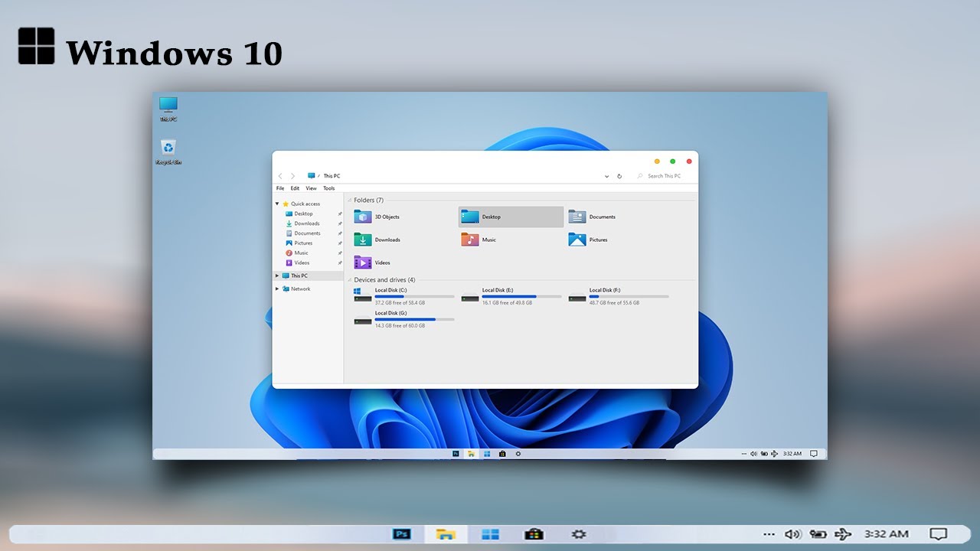Open the File menu

click(280, 188)
